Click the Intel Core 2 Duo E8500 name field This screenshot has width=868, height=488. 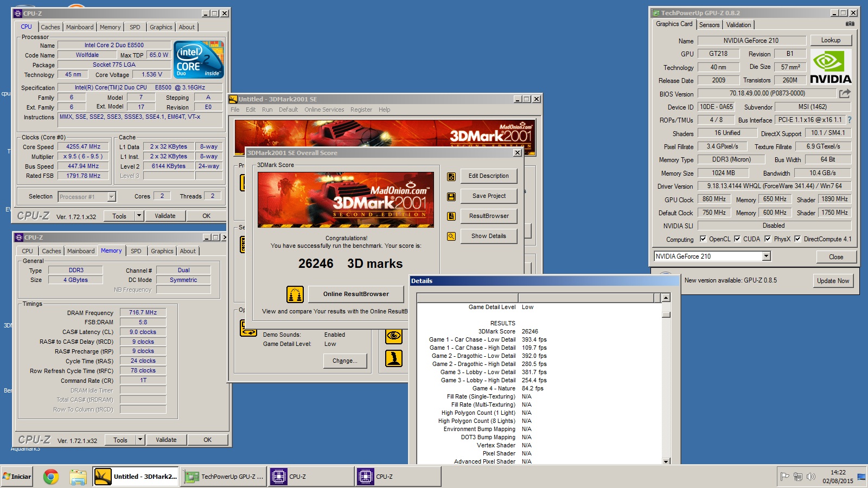[x=114, y=45]
